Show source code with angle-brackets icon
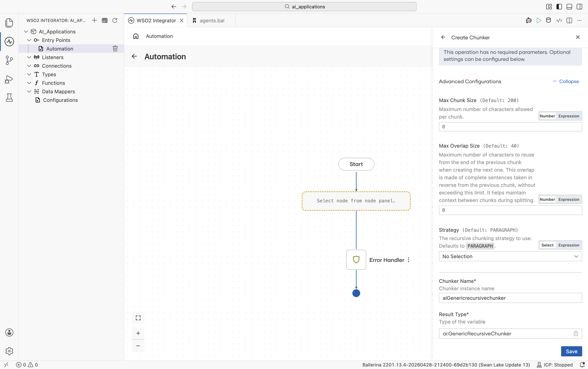Screen dimensions: 588x369 [559, 20]
